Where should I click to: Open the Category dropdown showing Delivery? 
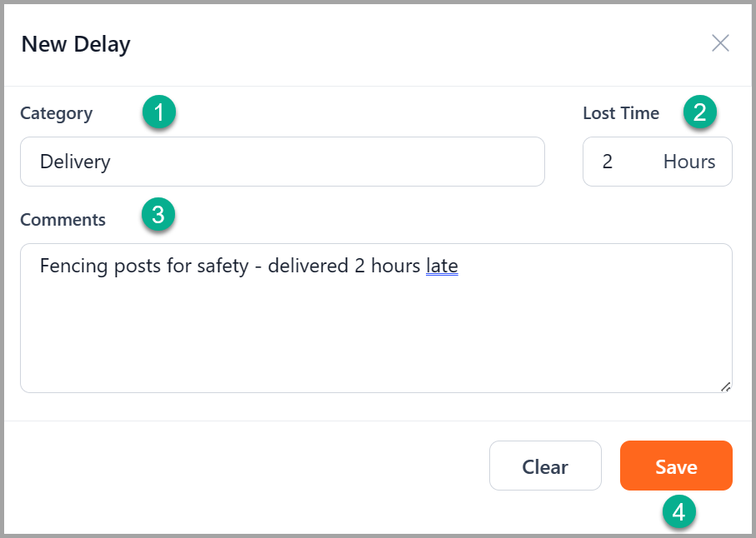coord(283,162)
